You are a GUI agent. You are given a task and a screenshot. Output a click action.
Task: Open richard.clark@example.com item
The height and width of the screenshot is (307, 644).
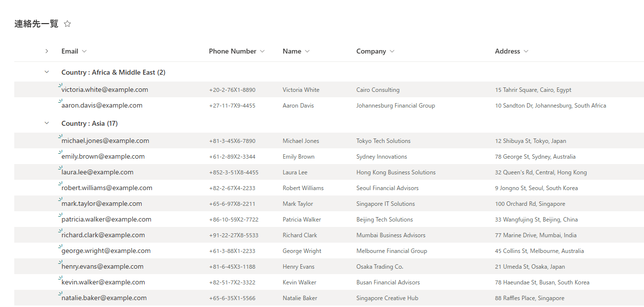(x=103, y=235)
